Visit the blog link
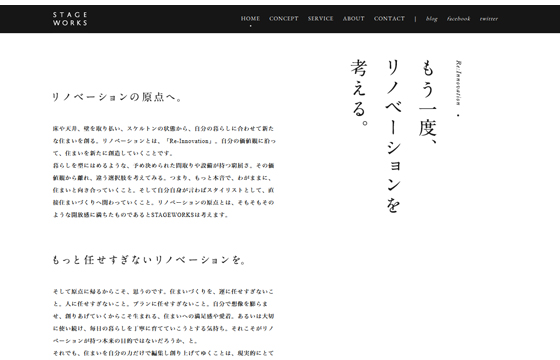 431,19
